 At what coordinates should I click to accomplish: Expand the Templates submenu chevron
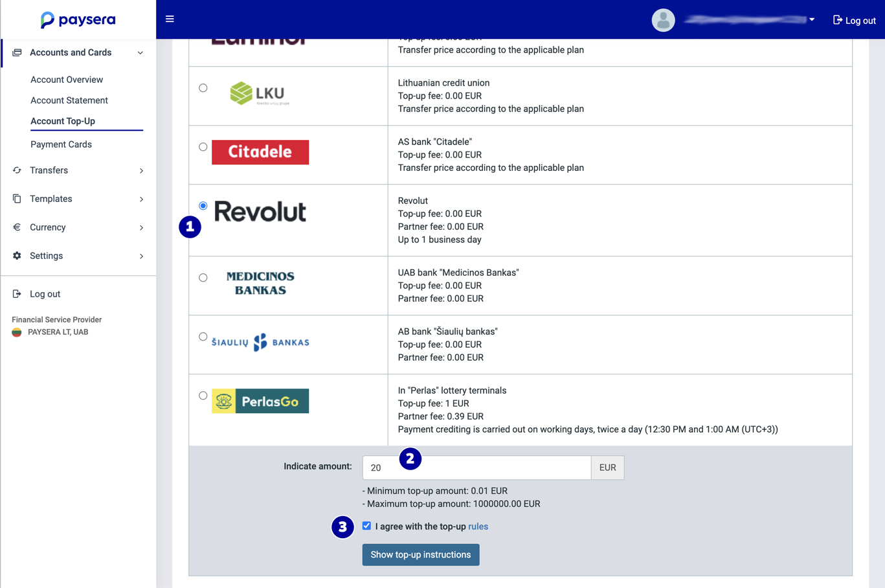[141, 199]
